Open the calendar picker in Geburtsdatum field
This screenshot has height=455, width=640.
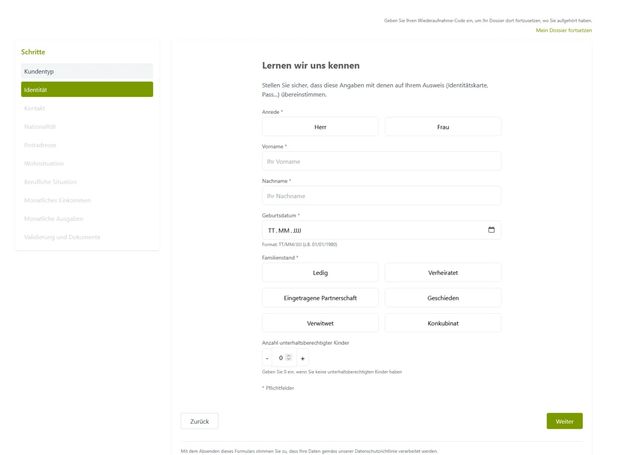[x=491, y=230]
